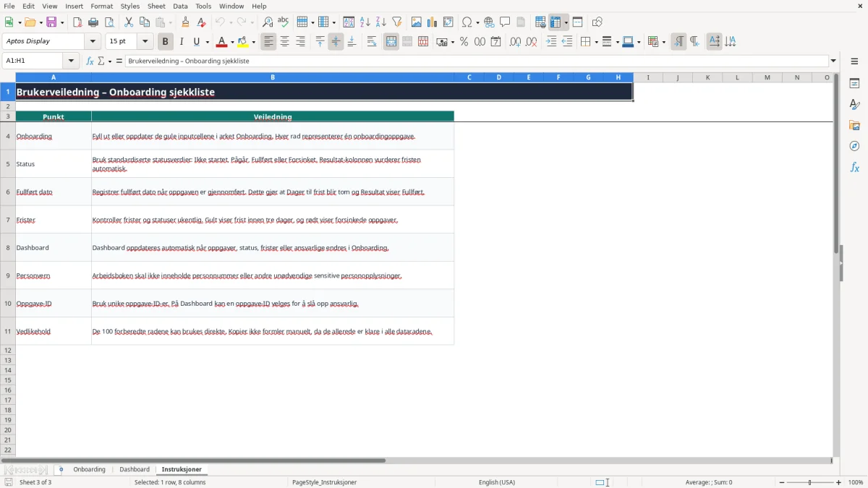
Task: Click the Insert Image icon
Action: coord(417,22)
